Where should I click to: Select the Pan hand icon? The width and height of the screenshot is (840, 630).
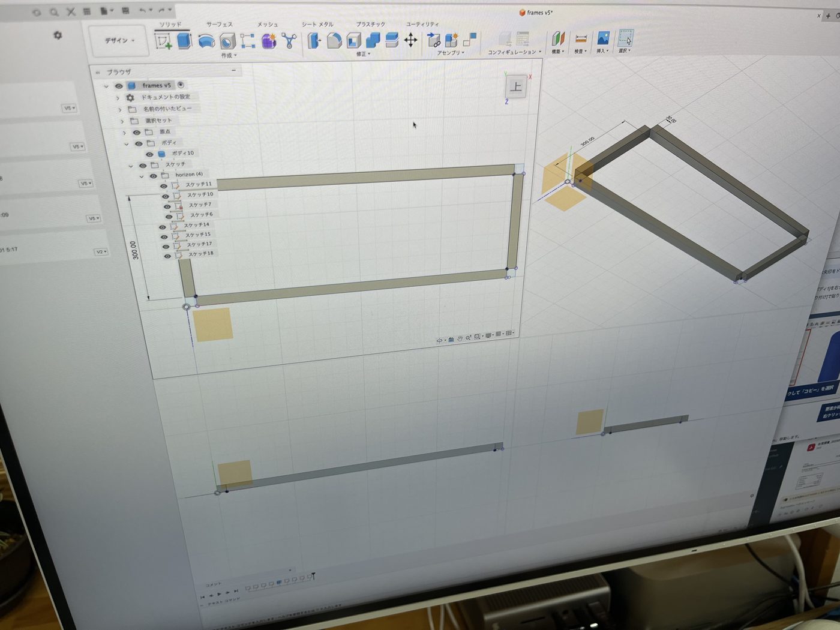(x=460, y=338)
